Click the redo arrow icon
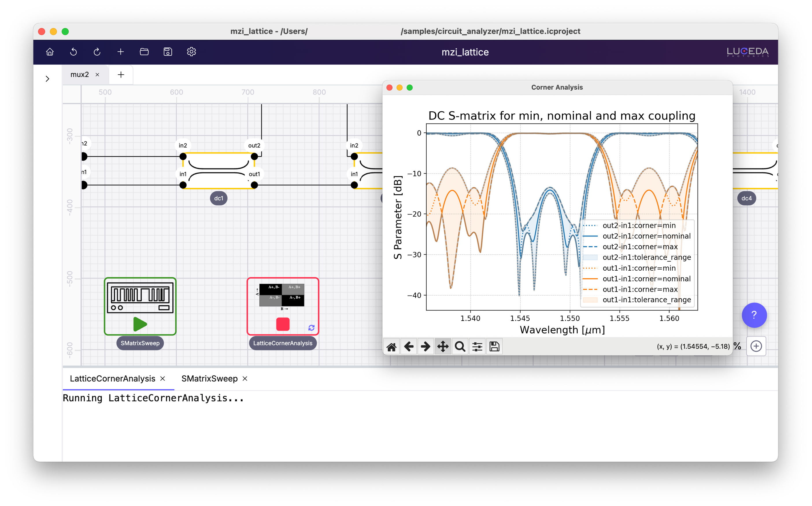This screenshot has width=812, height=506. [97, 52]
